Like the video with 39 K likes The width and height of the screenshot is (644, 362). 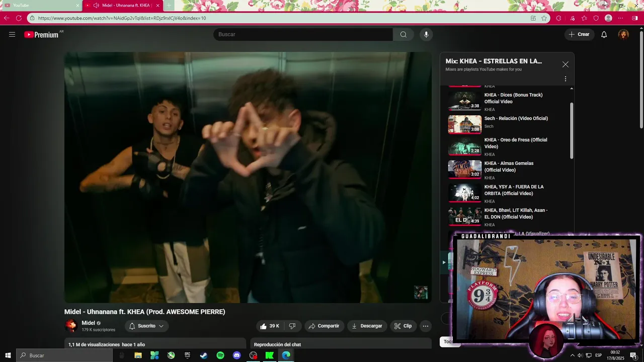click(x=269, y=326)
